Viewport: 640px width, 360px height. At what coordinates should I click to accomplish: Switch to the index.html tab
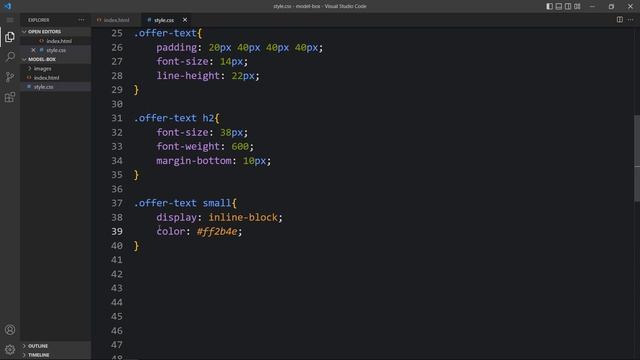click(x=116, y=20)
